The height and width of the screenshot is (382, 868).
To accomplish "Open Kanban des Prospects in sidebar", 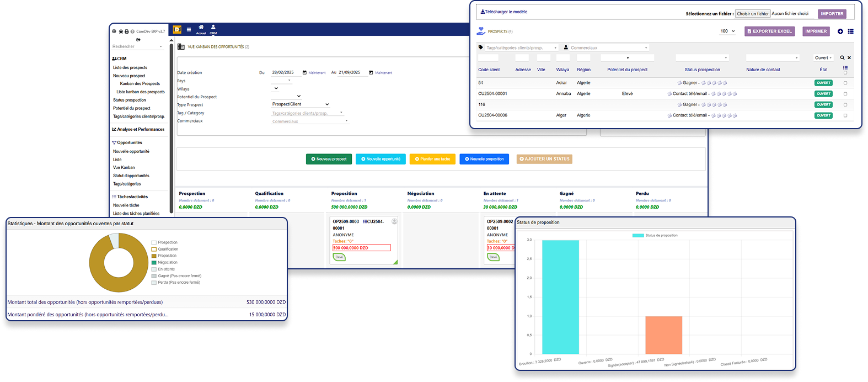I will [x=140, y=84].
